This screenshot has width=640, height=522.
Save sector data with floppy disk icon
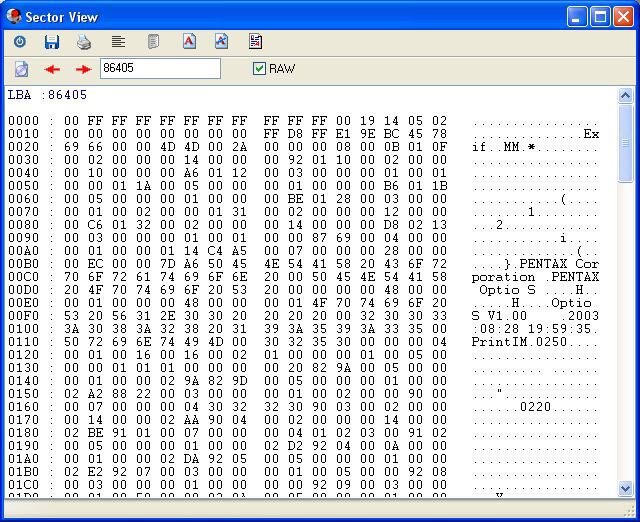point(52,42)
